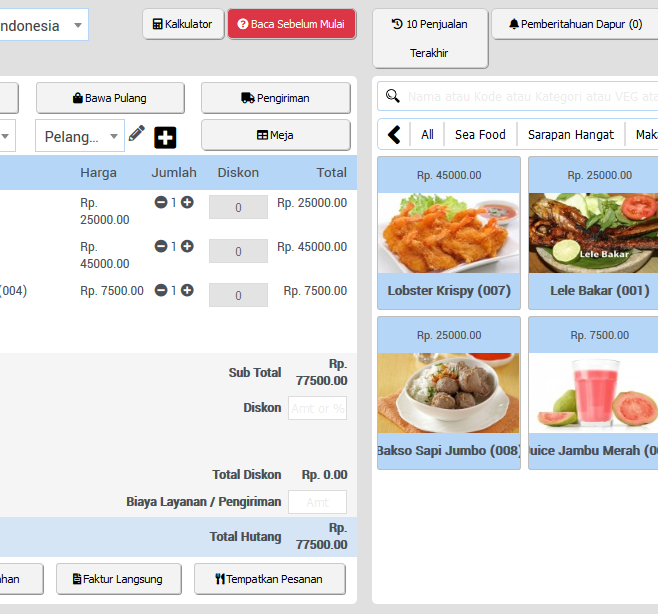Increase quantity of the Rp. 25000.00 item

tap(187, 203)
